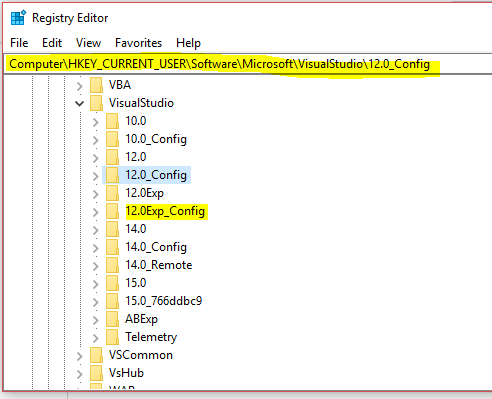The image size is (492, 399).
Task: Select the VSCommon key label
Action: [x=141, y=355]
